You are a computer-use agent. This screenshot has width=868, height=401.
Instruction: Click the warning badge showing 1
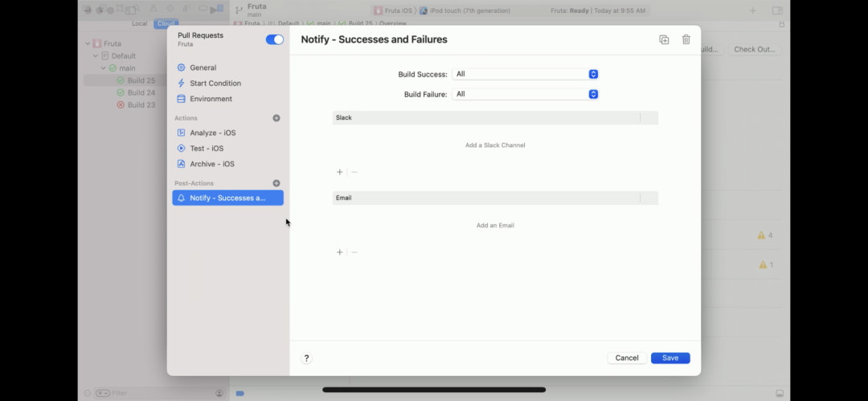[x=766, y=264]
